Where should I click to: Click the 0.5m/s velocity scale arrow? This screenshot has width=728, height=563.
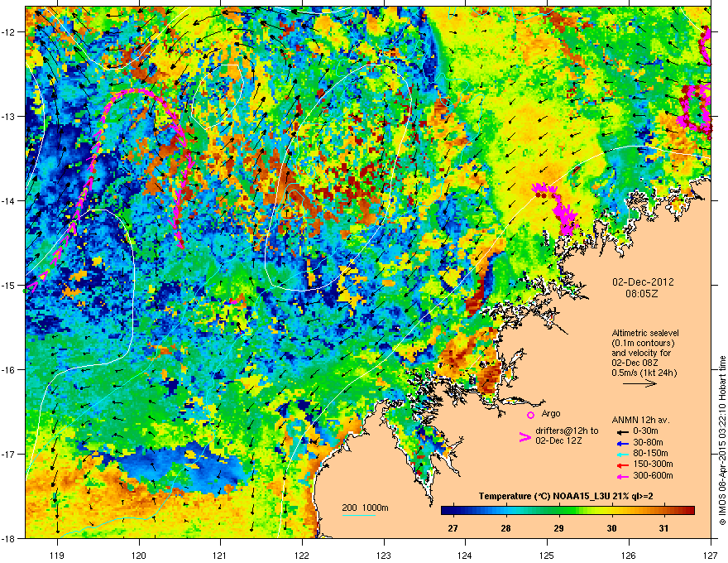click(x=639, y=383)
